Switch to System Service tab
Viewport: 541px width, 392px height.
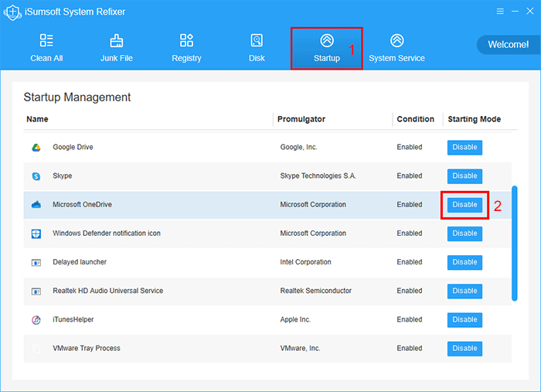(x=396, y=48)
